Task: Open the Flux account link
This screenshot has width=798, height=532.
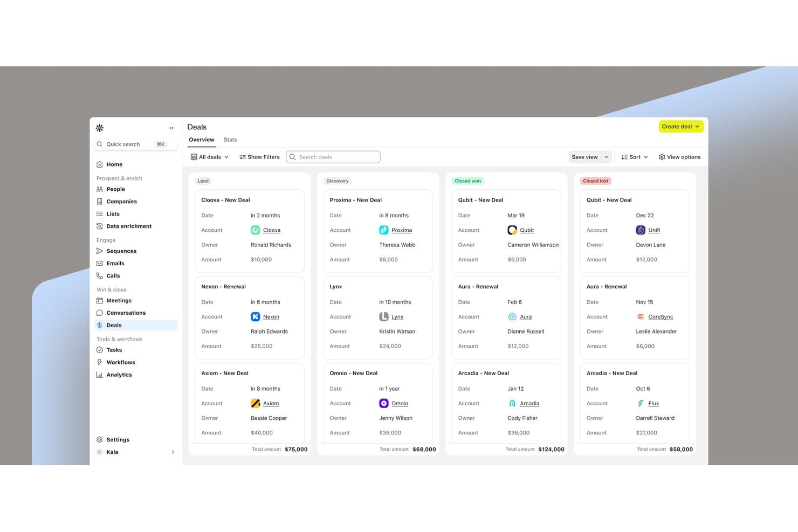Action: click(653, 404)
